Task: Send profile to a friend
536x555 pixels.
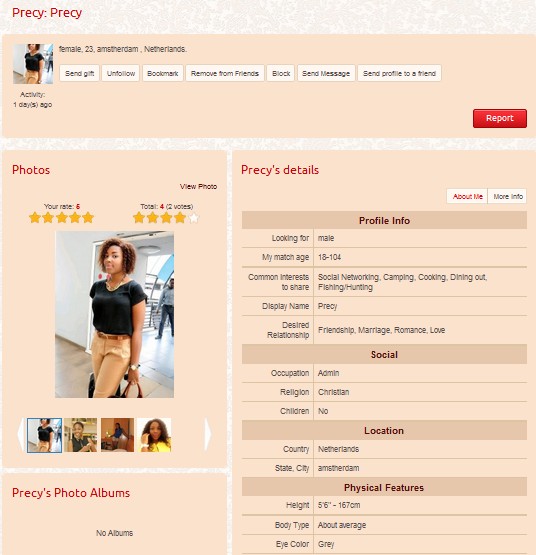Action: 399,73
